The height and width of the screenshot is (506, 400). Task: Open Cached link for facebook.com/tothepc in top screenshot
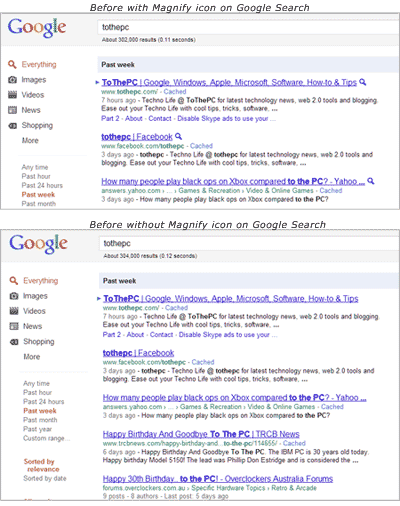201,146
